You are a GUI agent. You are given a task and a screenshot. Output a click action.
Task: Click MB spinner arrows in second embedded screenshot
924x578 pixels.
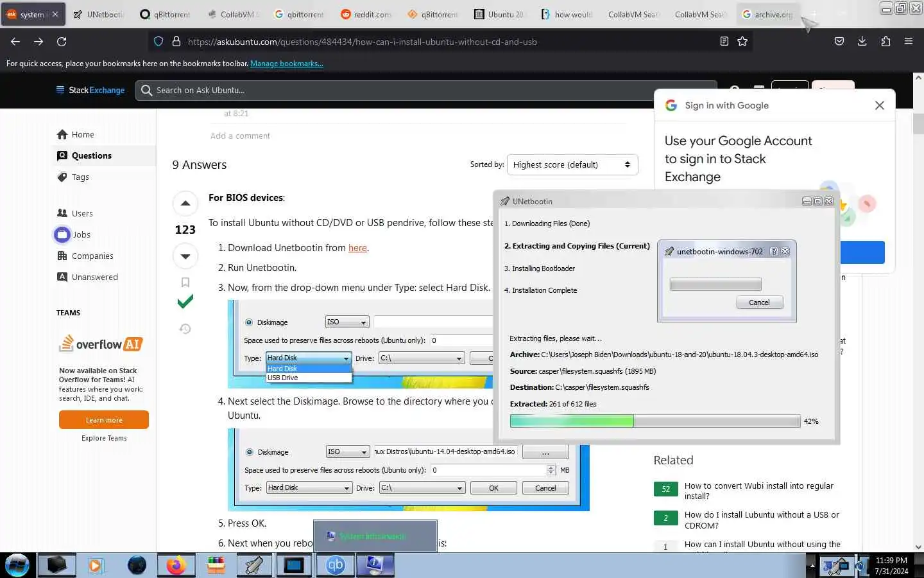coord(551,470)
